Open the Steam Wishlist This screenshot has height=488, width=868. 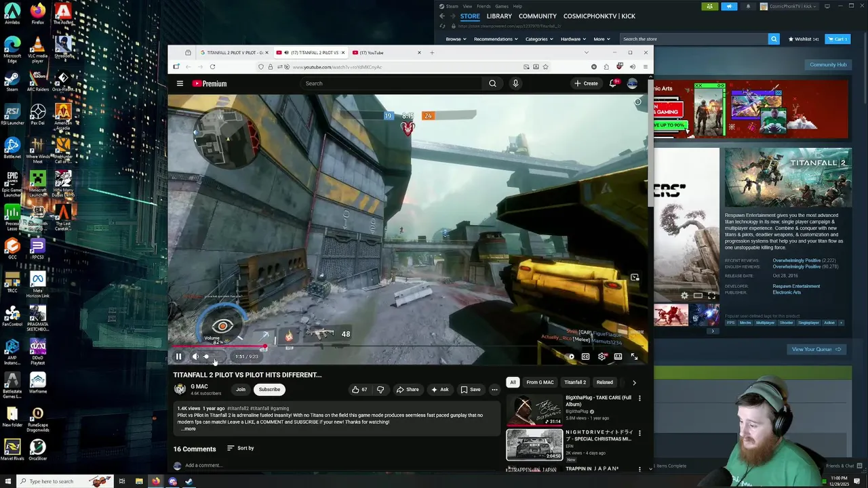(x=803, y=39)
